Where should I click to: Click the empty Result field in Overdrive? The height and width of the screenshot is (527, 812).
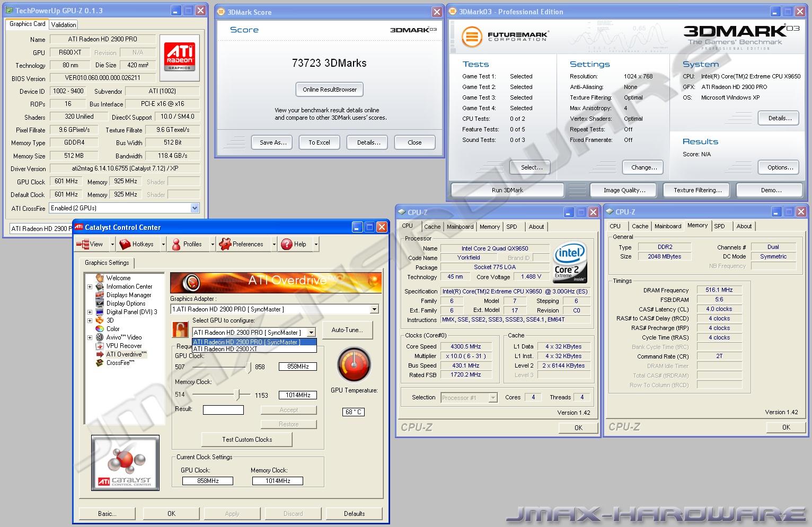223,410
